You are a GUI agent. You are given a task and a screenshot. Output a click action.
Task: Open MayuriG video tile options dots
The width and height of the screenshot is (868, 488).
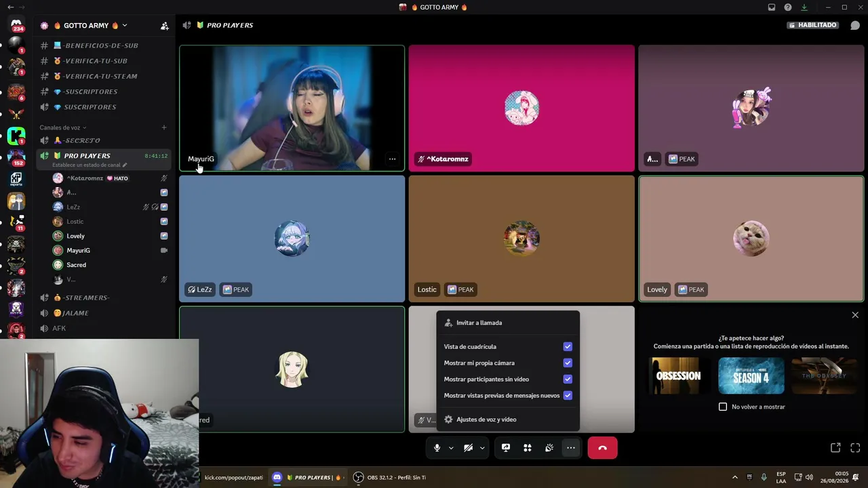coord(392,159)
